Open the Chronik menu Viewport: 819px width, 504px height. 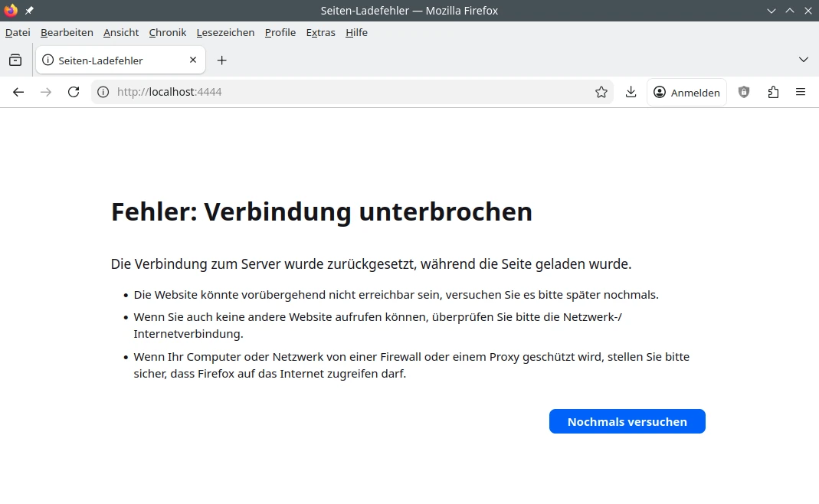[168, 32]
